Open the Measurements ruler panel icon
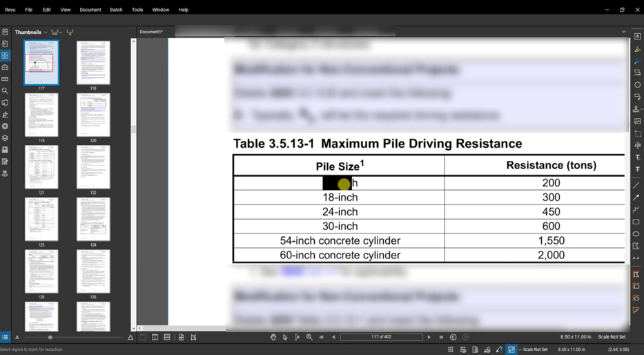The width and height of the screenshot is (644, 355). tap(5, 79)
